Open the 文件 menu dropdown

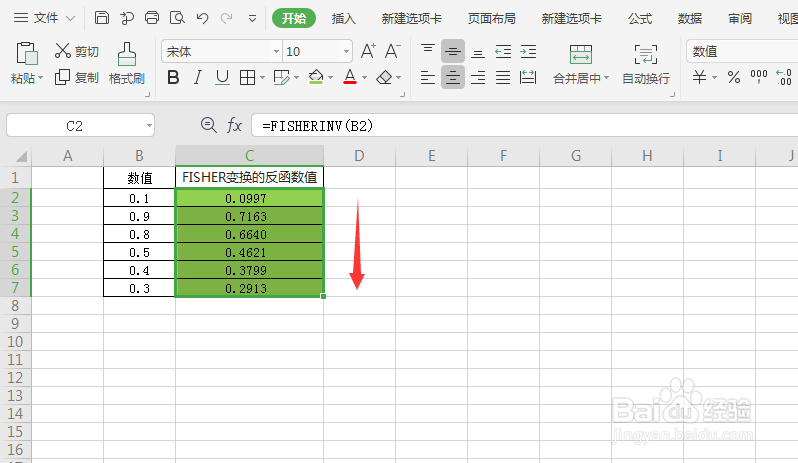click(x=44, y=18)
